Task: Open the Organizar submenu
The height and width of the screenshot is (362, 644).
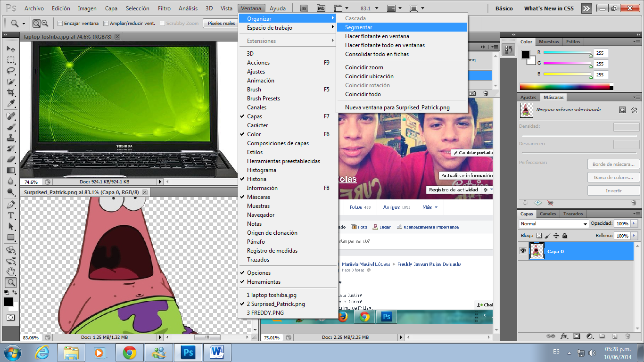Action: click(x=288, y=18)
